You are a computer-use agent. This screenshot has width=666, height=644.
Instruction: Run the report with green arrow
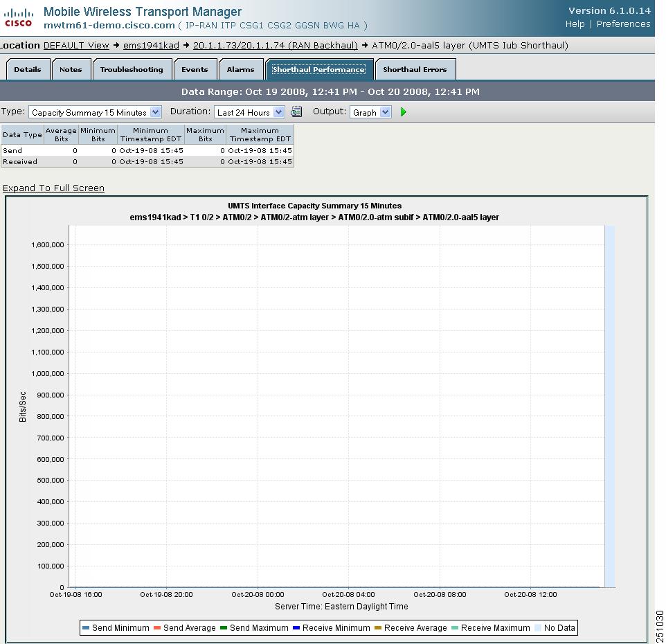(x=403, y=112)
